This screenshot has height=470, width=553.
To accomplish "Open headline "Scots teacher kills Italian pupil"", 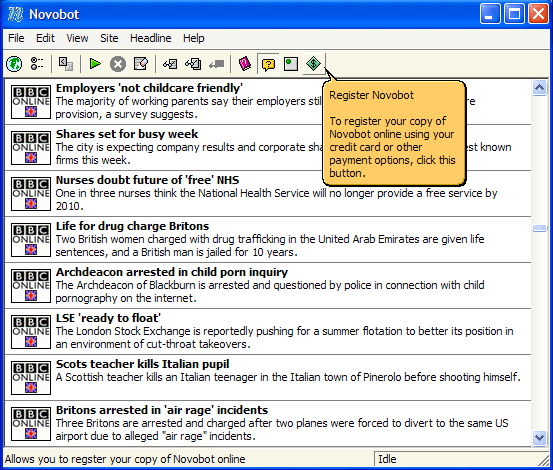I will pos(142,364).
